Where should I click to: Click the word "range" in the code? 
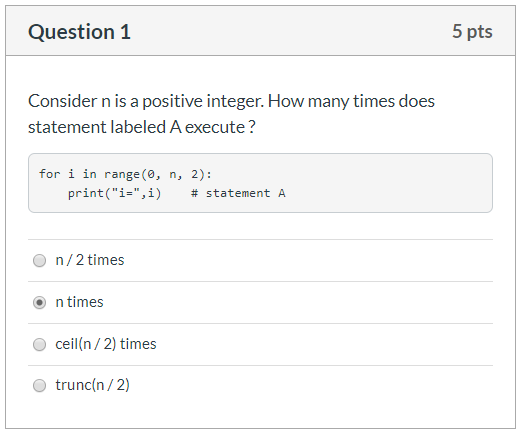[122, 174]
